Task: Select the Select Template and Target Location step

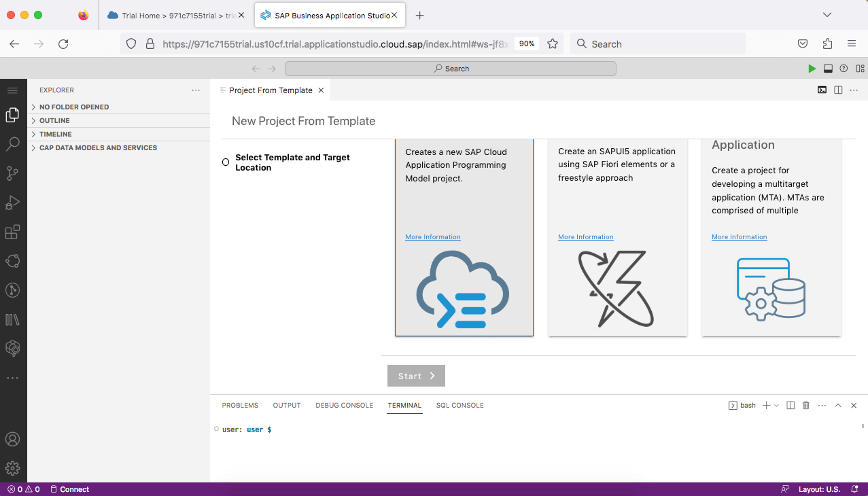Action: pos(292,162)
